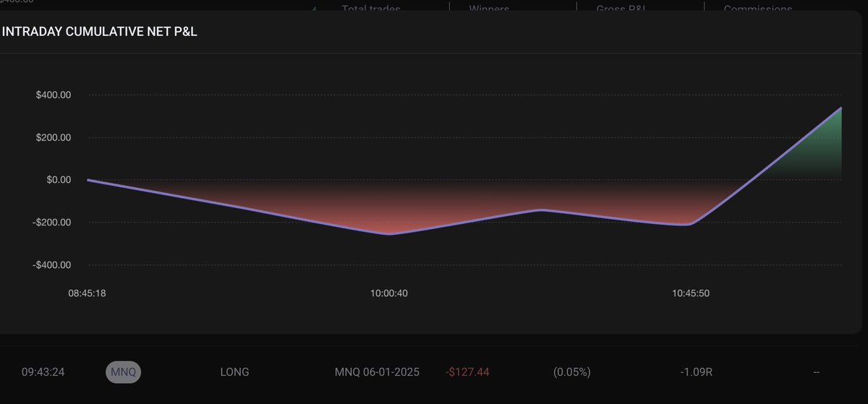Click the 09:43:24 trade time
Screen dimensions: 868x404
click(43, 372)
